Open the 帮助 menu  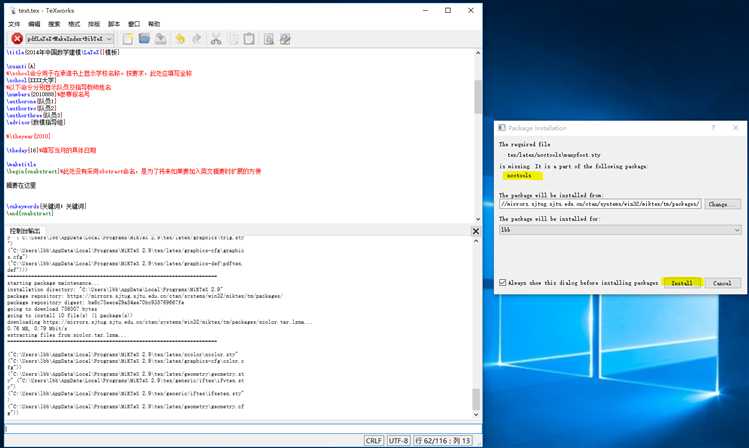point(154,24)
